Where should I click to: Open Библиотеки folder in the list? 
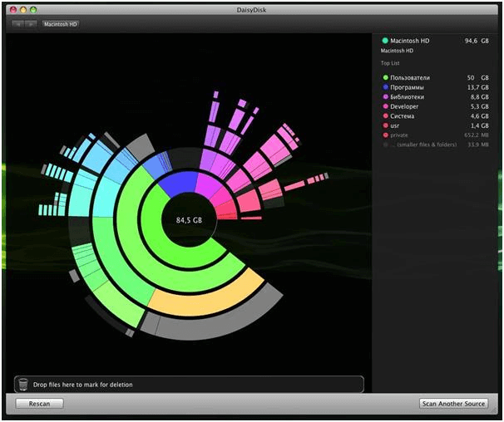(x=436, y=97)
